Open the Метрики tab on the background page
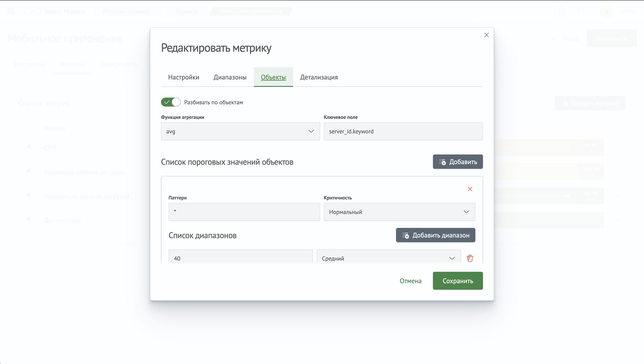Viewport: 644px width, 364px height. [72, 64]
